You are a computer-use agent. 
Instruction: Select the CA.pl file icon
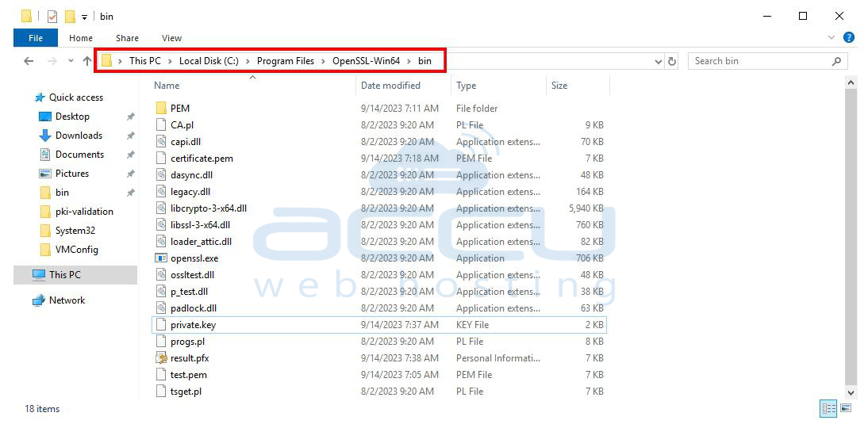(x=161, y=125)
